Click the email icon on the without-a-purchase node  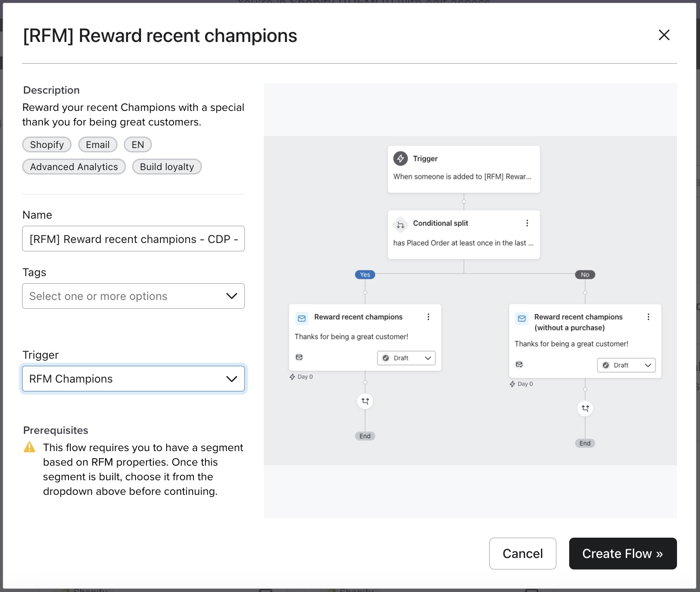521,318
